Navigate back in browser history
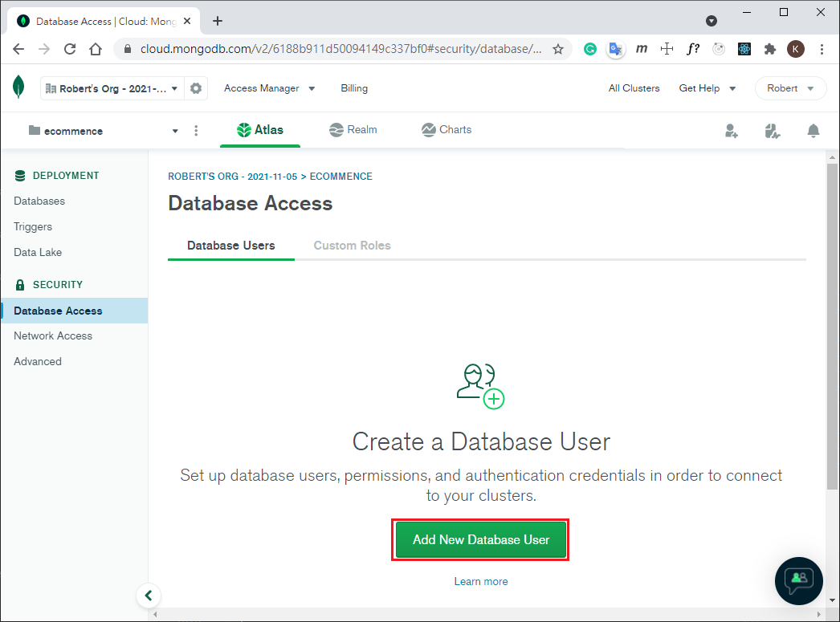The width and height of the screenshot is (840, 622). pyautogui.click(x=18, y=49)
